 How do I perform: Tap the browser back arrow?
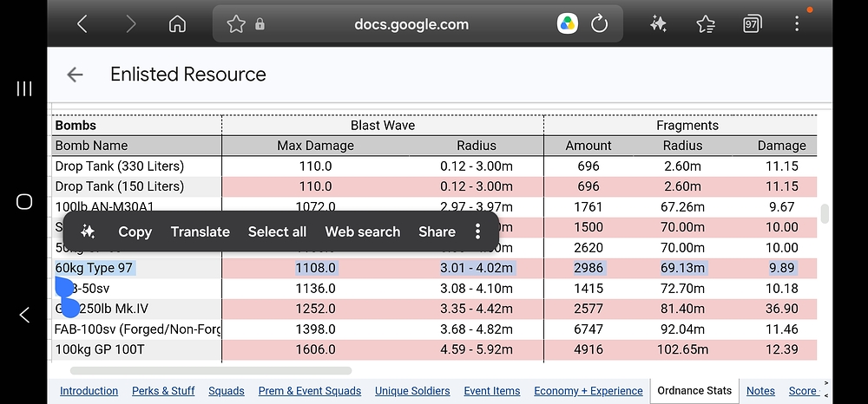[x=82, y=23]
